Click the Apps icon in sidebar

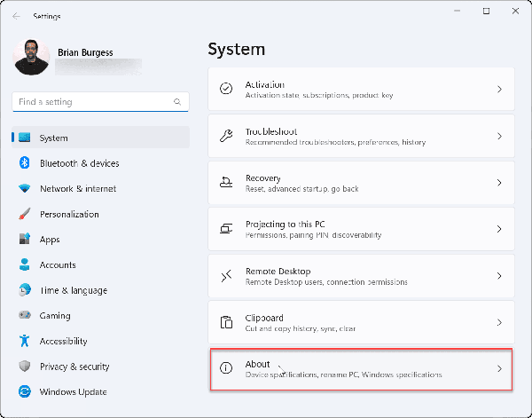[25, 239]
